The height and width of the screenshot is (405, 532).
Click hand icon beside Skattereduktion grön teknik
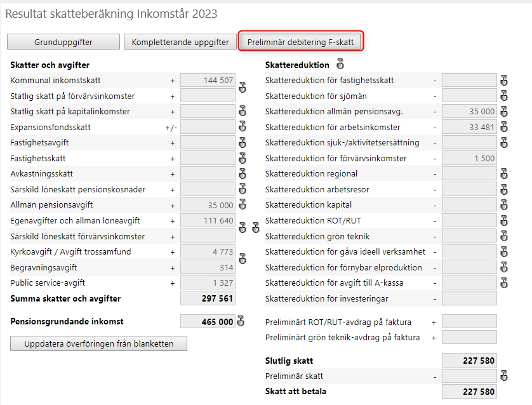504,236
